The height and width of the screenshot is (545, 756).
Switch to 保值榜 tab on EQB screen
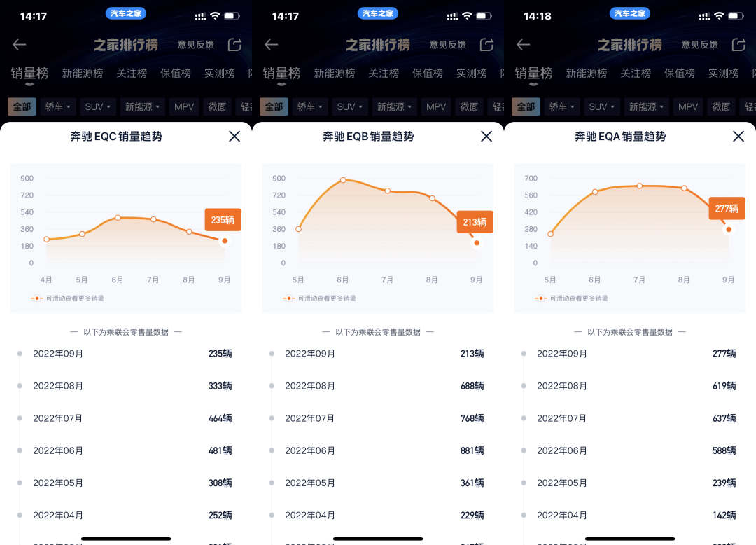point(428,74)
